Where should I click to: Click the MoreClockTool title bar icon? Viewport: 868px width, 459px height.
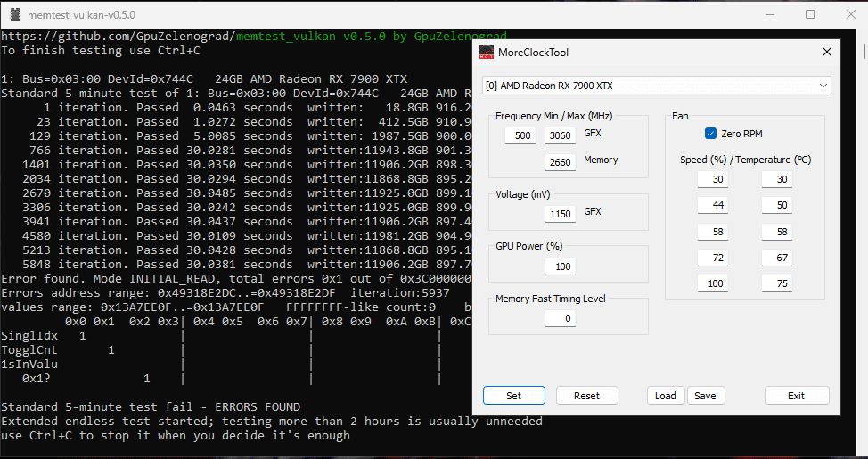pyautogui.click(x=487, y=53)
